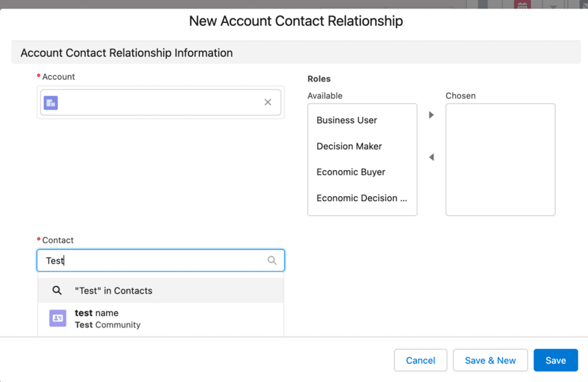The image size is (588, 382).
Task: Open the dropdown caret in the top bar
Action: (x=553, y=6)
